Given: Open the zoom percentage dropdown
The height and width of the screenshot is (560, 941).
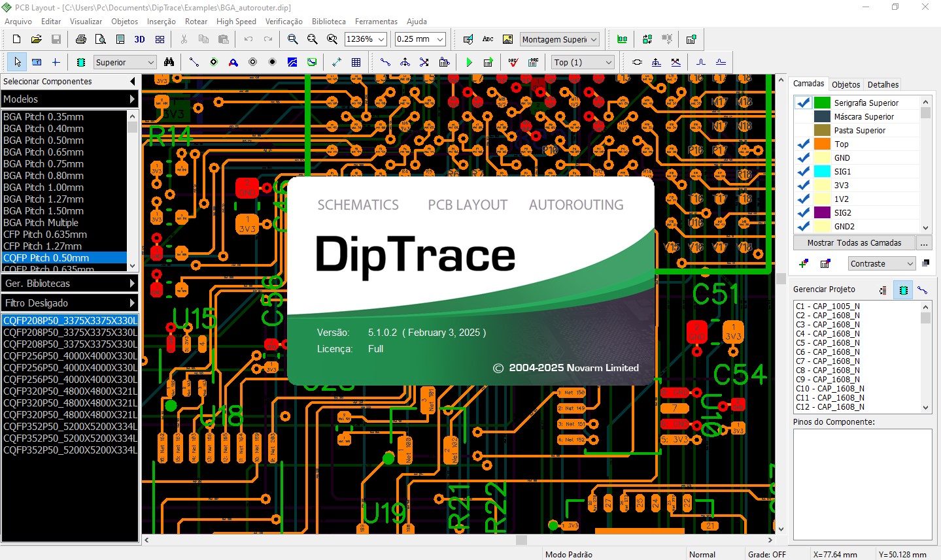Looking at the screenshot, I should 381,39.
